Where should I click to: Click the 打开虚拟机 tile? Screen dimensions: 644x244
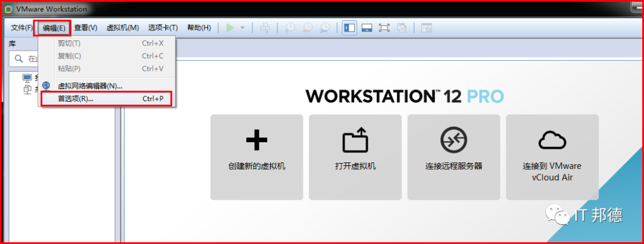coord(355,157)
